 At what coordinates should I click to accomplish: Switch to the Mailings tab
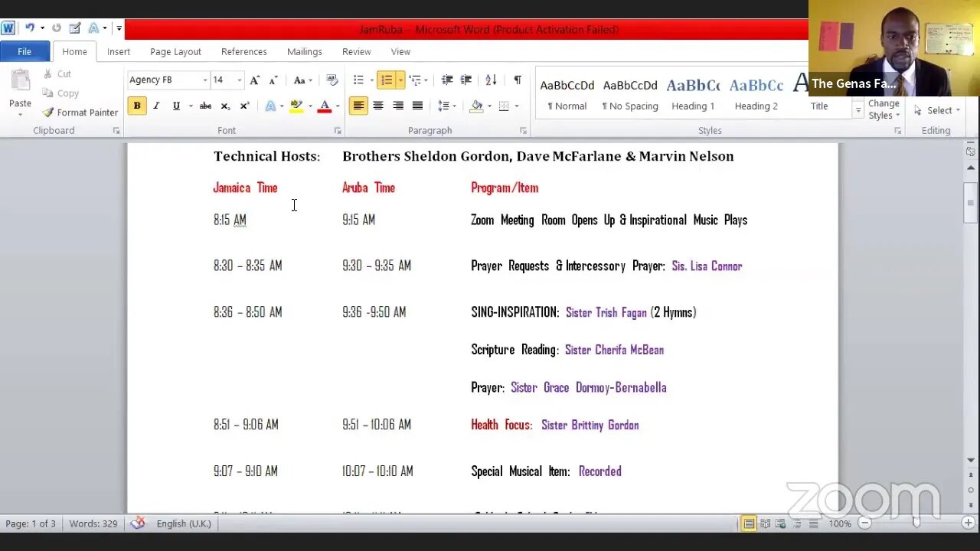(305, 51)
